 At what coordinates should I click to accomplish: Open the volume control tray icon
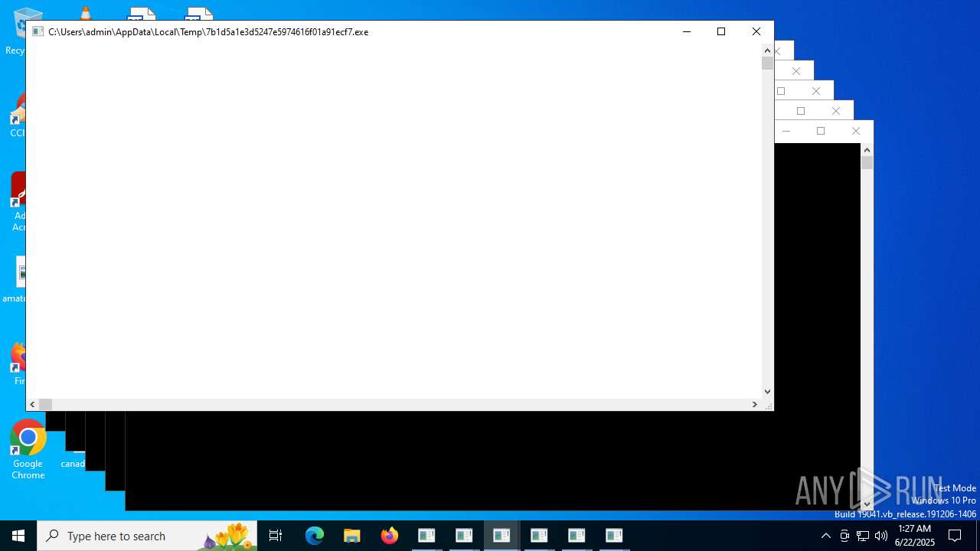pos(881,536)
